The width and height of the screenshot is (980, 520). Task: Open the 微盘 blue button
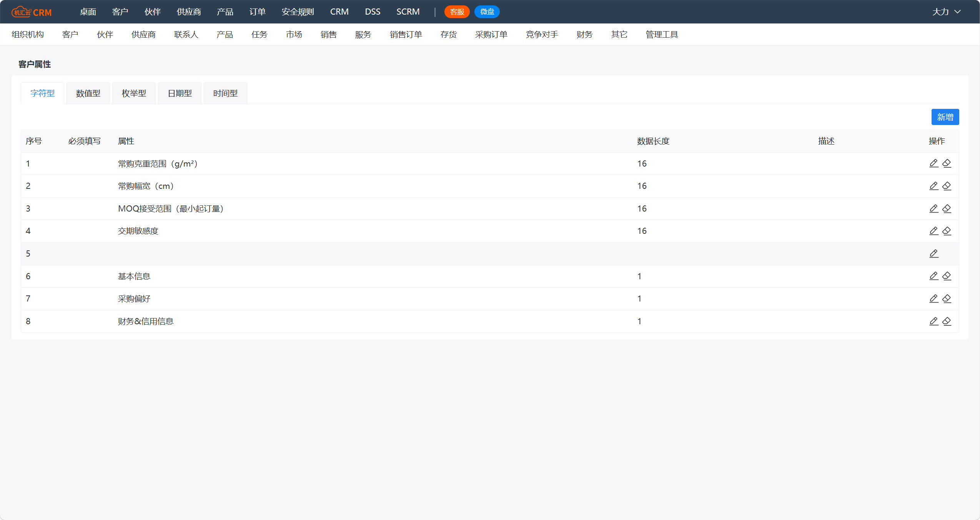[487, 12]
